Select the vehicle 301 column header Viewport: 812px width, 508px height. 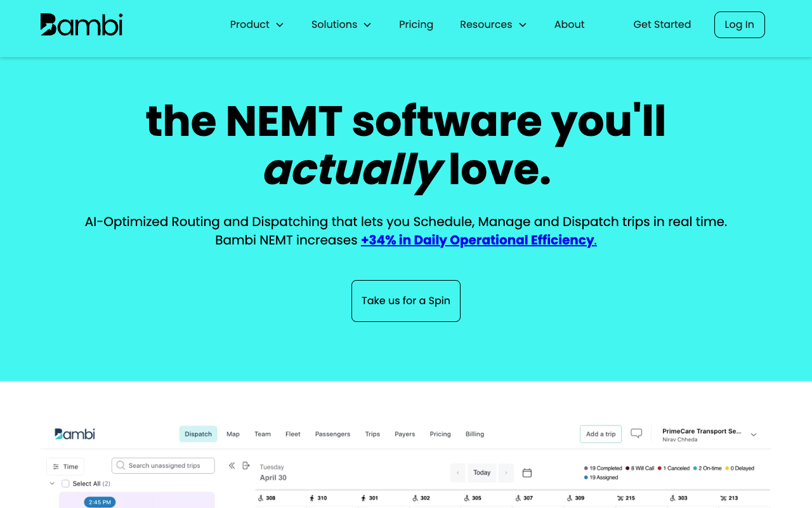[x=370, y=498]
